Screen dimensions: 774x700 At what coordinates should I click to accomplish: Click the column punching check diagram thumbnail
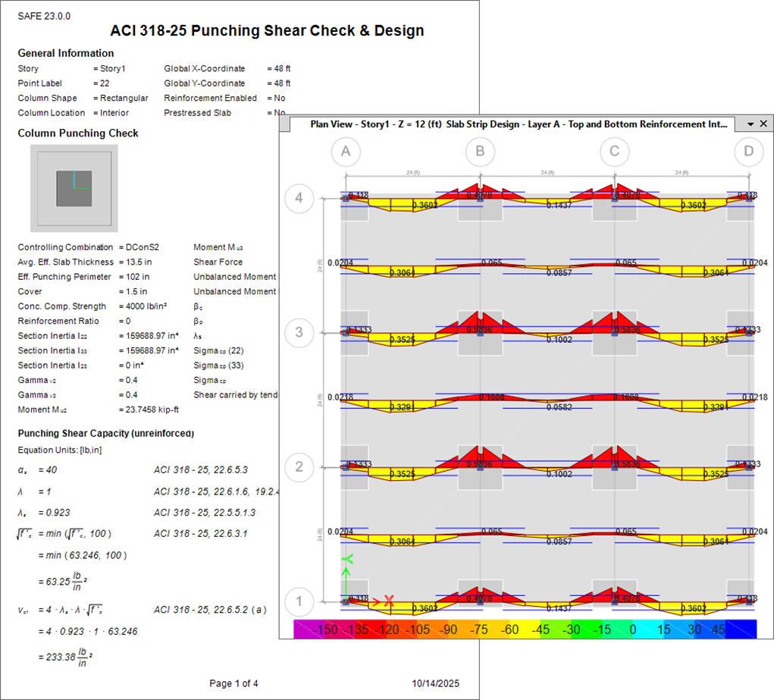(x=74, y=189)
